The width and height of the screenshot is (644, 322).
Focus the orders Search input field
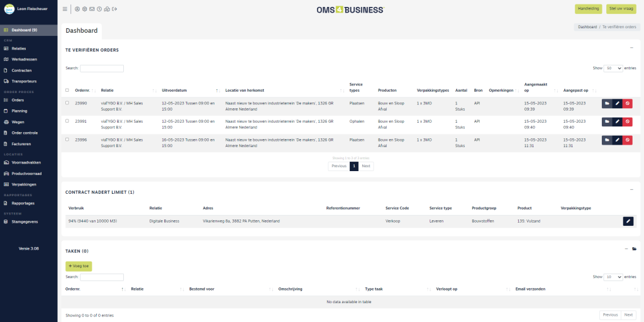(x=102, y=68)
